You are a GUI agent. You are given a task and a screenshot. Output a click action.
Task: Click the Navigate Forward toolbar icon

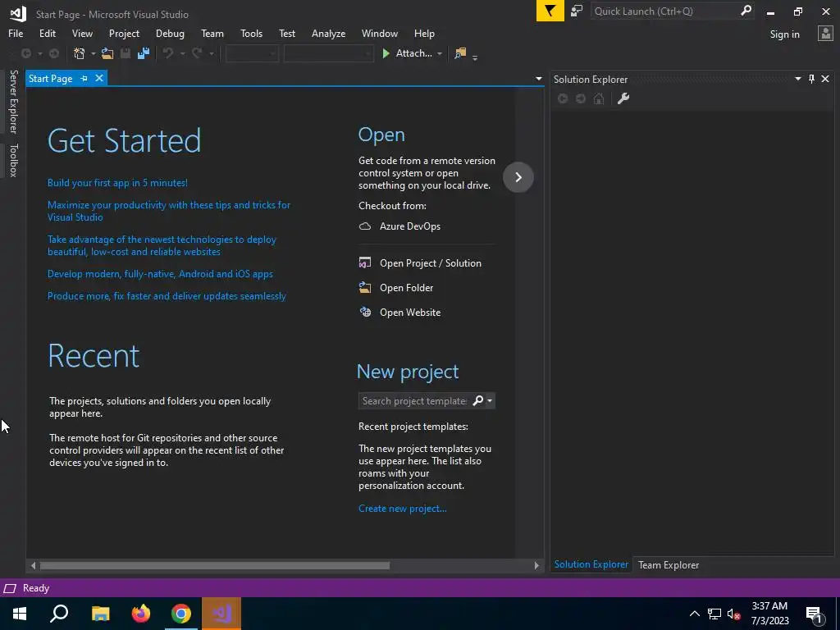[x=54, y=53]
